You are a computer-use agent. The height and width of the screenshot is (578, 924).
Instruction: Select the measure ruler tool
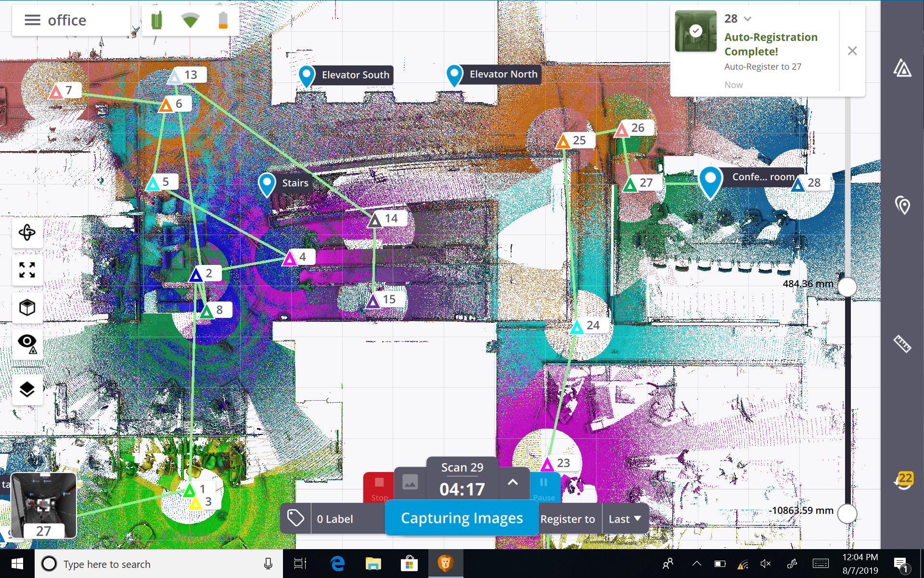pyautogui.click(x=902, y=344)
